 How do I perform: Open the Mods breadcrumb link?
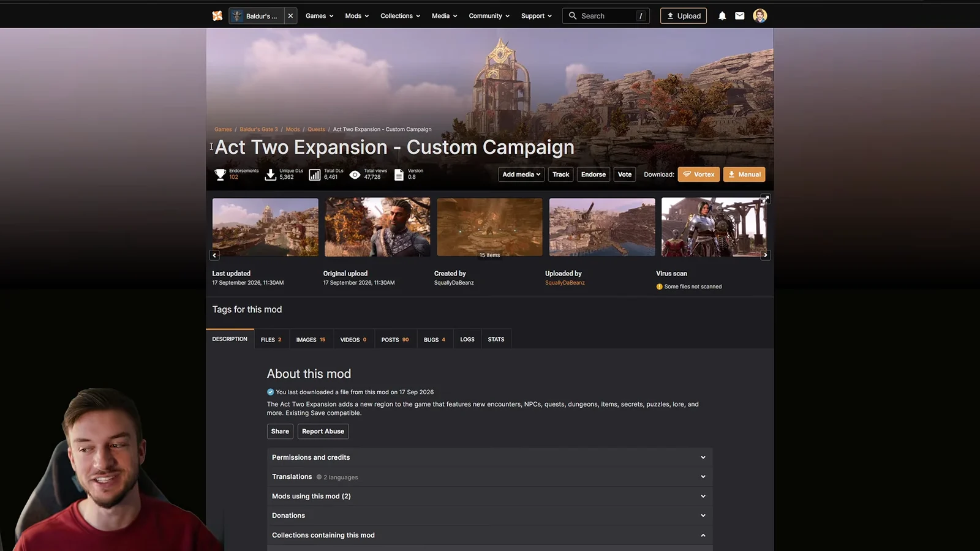[x=293, y=129]
